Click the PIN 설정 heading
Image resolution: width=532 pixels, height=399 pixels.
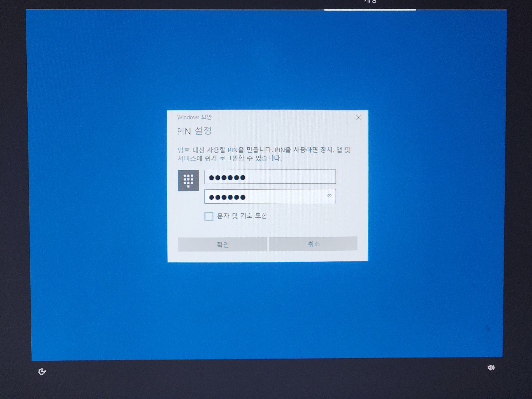pyautogui.click(x=194, y=131)
